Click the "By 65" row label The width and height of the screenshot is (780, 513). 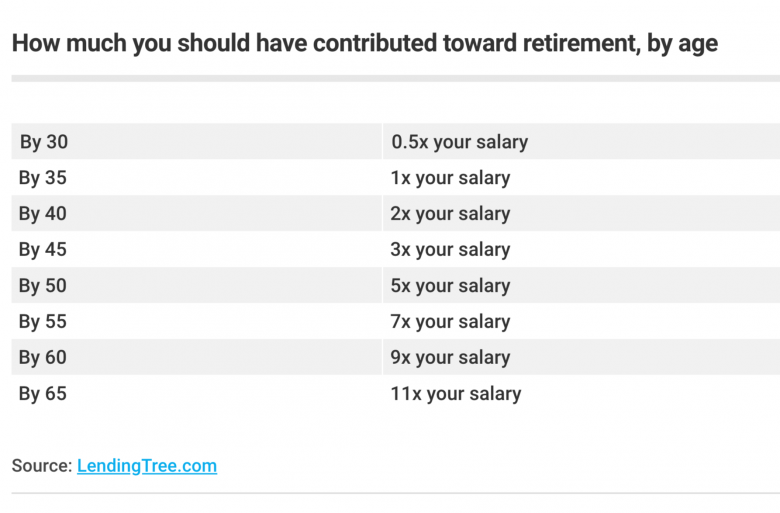(x=43, y=394)
